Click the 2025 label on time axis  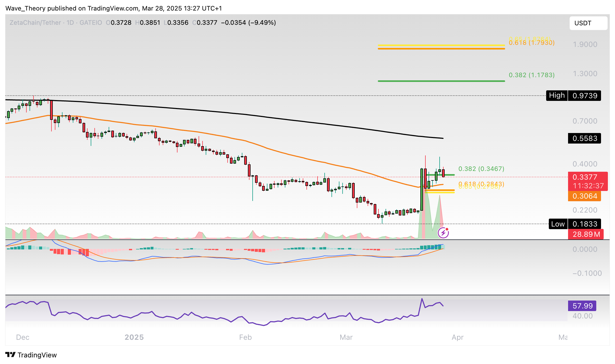(134, 337)
